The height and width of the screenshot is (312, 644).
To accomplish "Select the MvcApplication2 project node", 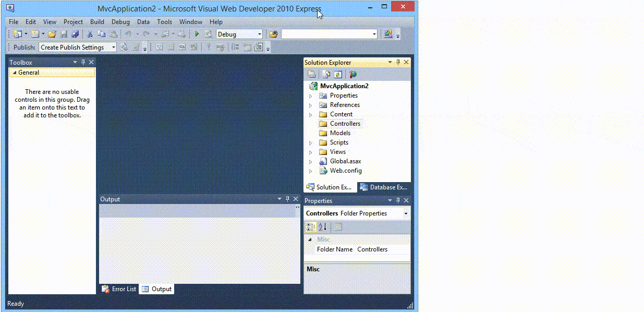I will tap(344, 86).
